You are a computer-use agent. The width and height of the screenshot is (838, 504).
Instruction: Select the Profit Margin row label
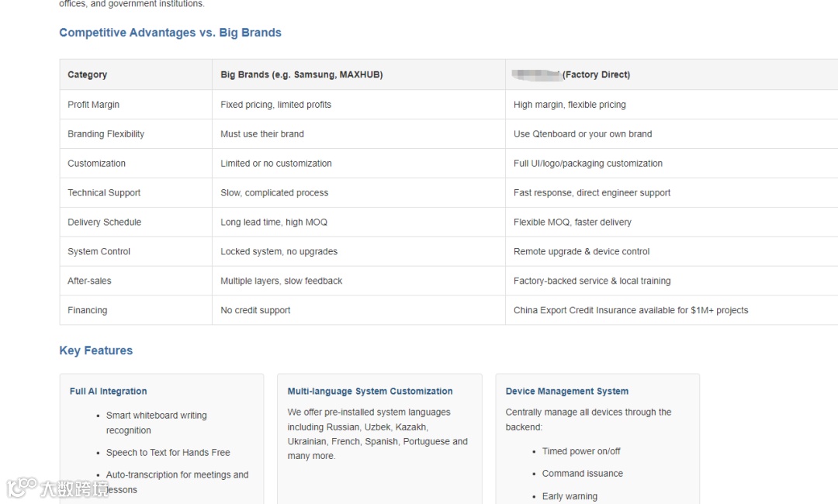[x=93, y=105]
